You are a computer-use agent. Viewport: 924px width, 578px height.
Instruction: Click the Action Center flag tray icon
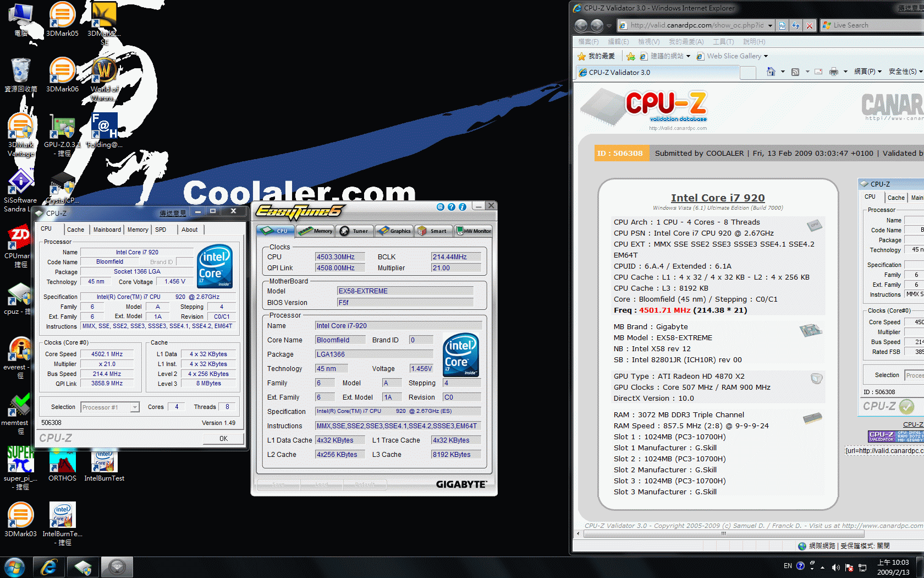(x=849, y=567)
